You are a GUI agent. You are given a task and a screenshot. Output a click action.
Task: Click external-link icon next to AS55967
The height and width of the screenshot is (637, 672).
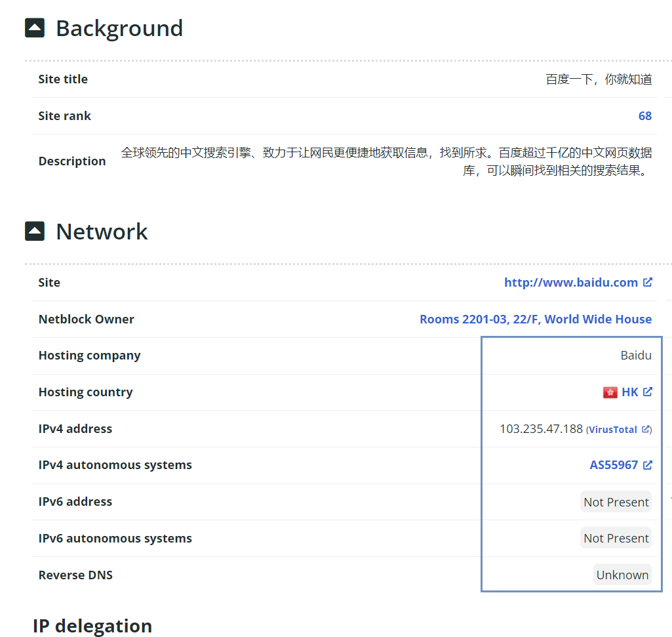[x=648, y=465]
